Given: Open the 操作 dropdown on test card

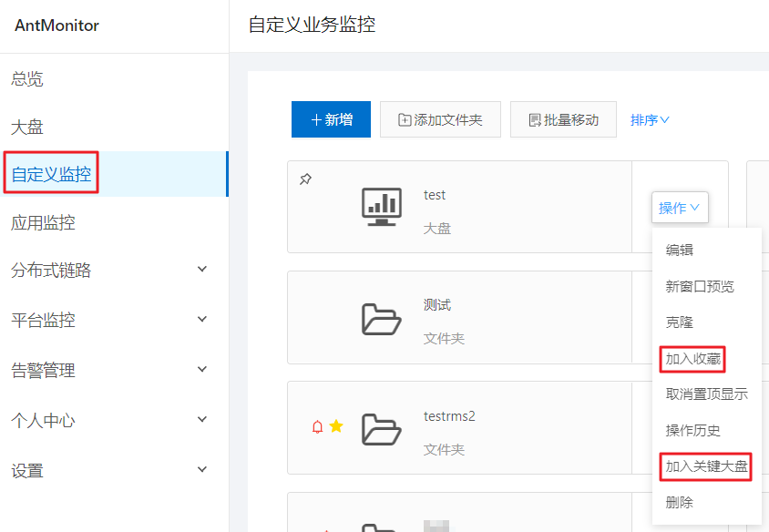Looking at the screenshot, I should (x=680, y=208).
